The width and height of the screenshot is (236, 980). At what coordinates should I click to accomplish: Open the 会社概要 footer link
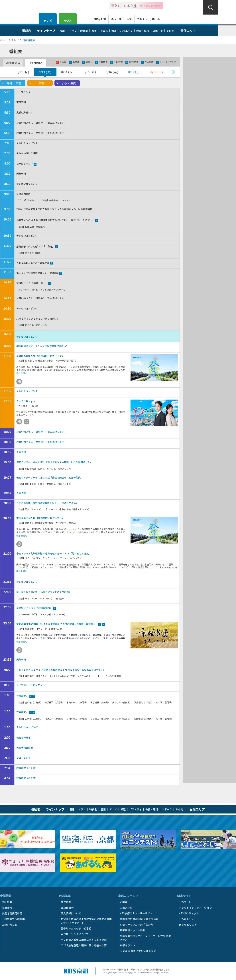7,902
